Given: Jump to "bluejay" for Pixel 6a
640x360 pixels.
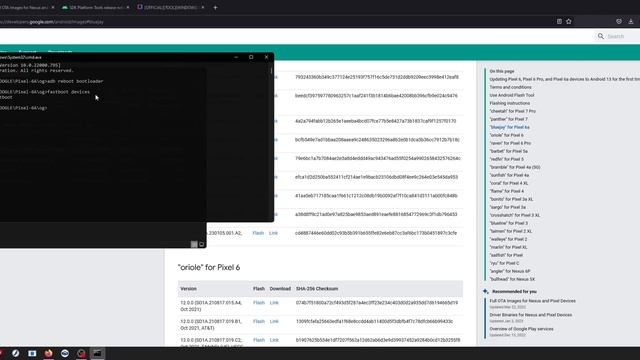Looking at the screenshot, I should pos(509,127).
